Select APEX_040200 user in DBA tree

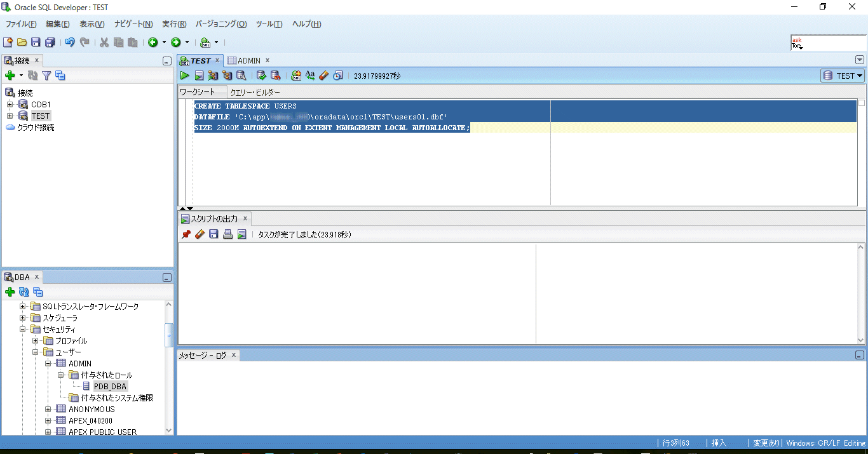pos(91,420)
